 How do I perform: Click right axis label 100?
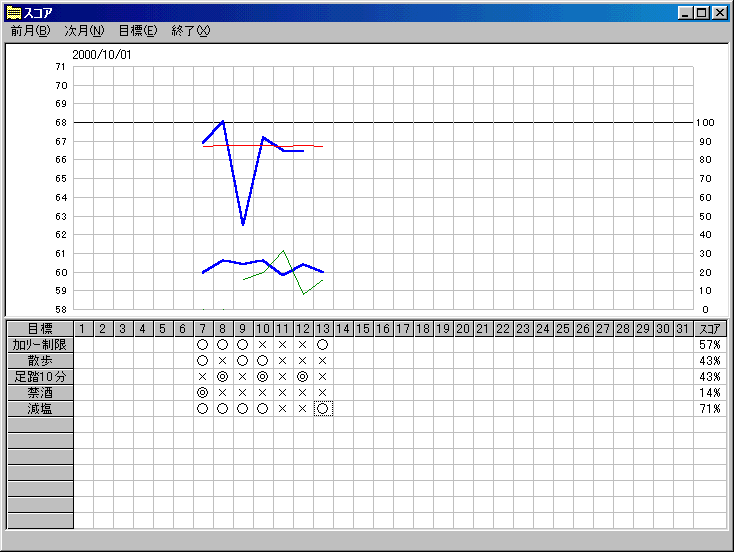(x=705, y=123)
